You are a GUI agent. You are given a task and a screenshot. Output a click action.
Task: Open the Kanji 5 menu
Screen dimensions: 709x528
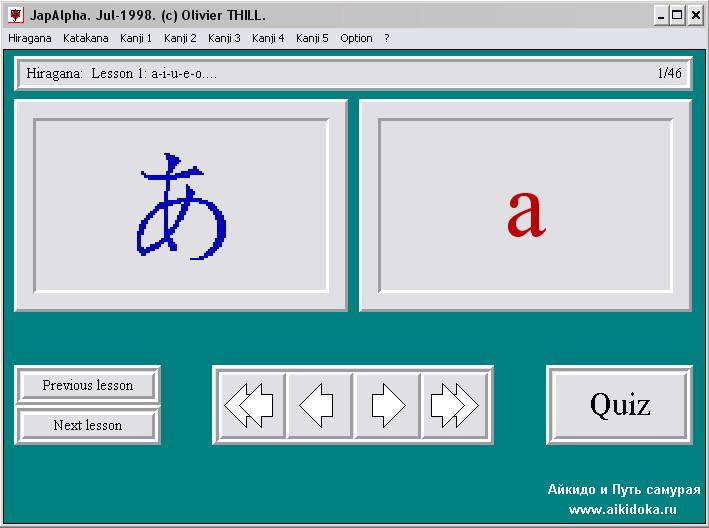pyautogui.click(x=312, y=38)
